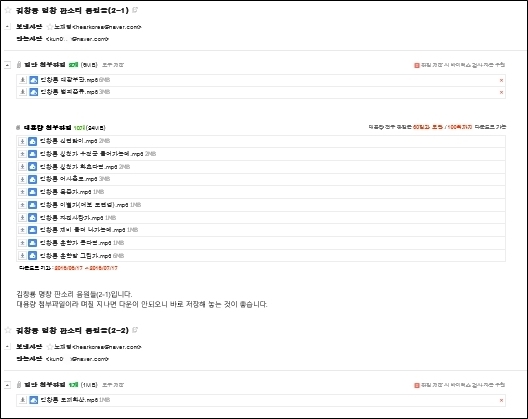528x419 pixels.
Task: Collapse the general attachments list in the (2-1) email
Action: coord(8,65)
